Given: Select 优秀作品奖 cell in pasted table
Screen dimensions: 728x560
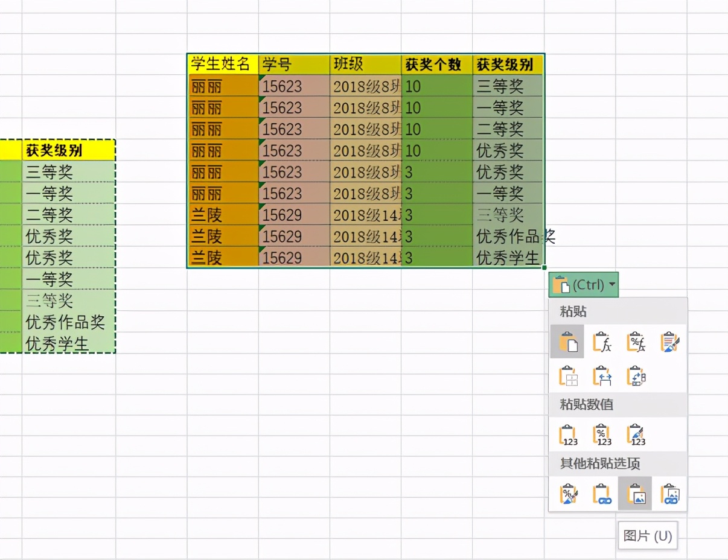Looking at the screenshot, I should [x=508, y=236].
